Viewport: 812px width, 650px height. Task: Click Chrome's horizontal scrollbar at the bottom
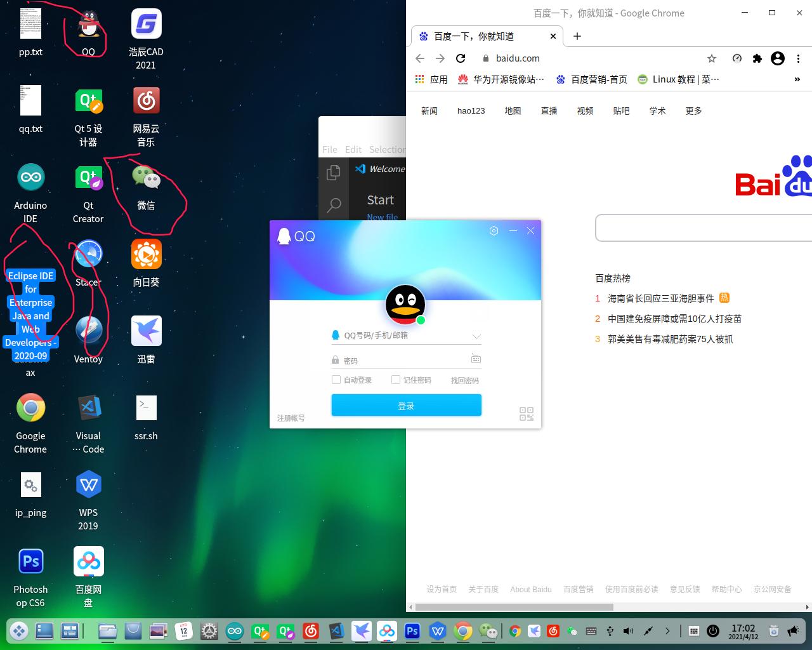coord(514,607)
